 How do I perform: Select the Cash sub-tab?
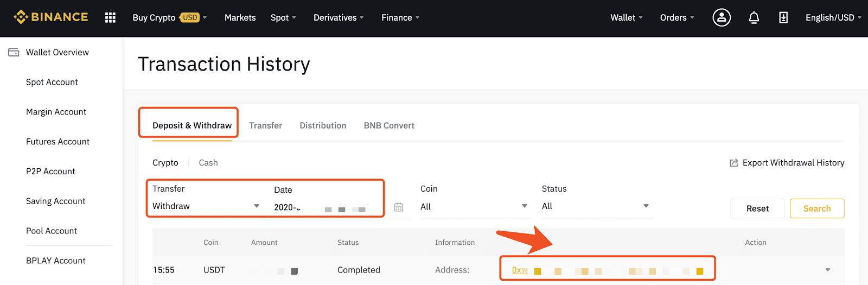pyautogui.click(x=208, y=163)
